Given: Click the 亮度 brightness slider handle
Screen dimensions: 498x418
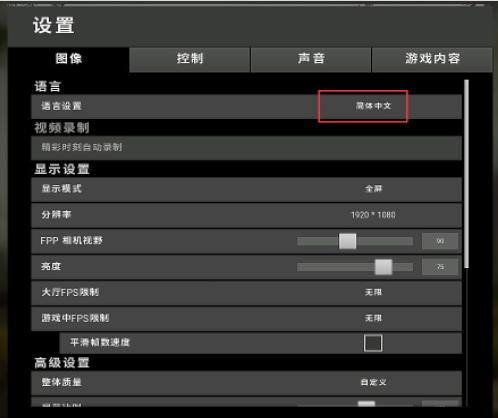Looking at the screenshot, I should 383,267.
